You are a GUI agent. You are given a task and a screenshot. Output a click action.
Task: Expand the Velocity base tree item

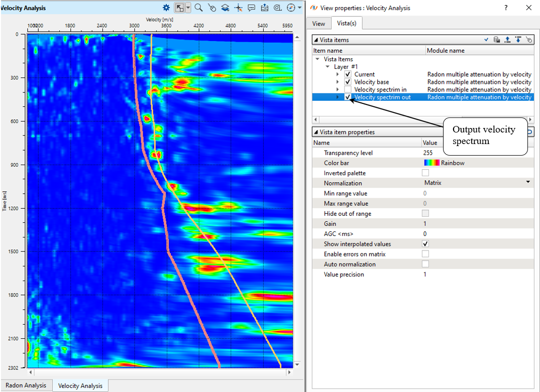pos(338,82)
